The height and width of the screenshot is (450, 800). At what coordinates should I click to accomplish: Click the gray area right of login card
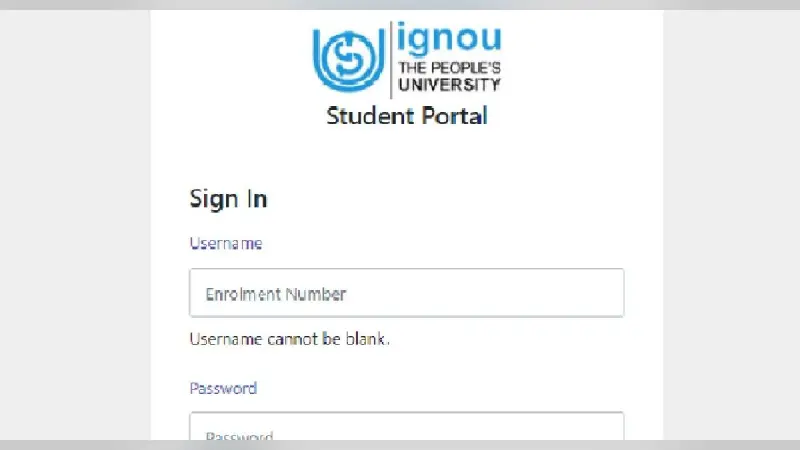[732, 224]
